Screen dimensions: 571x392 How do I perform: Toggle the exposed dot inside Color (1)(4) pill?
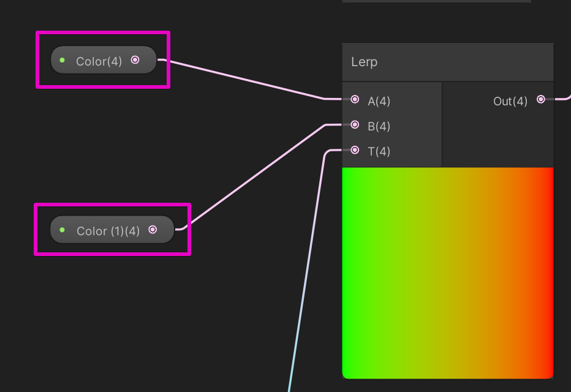(153, 230)
